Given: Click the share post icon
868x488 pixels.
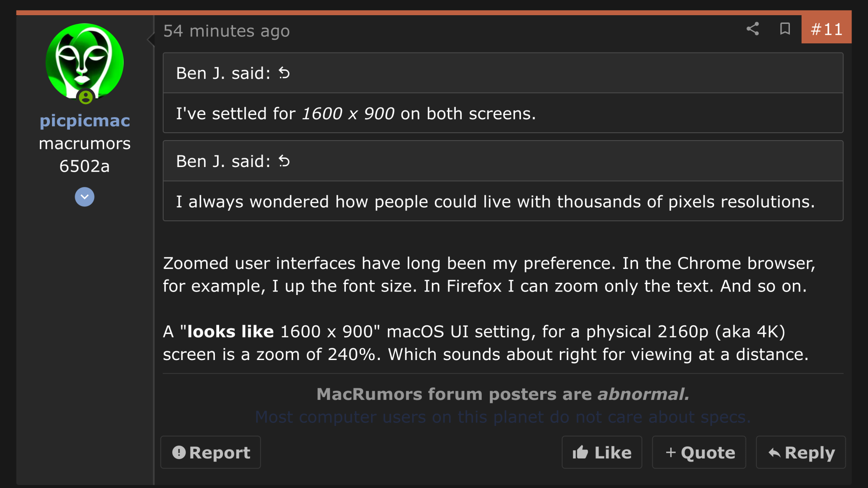Looking at the screenshot, I should click(753, 29).
